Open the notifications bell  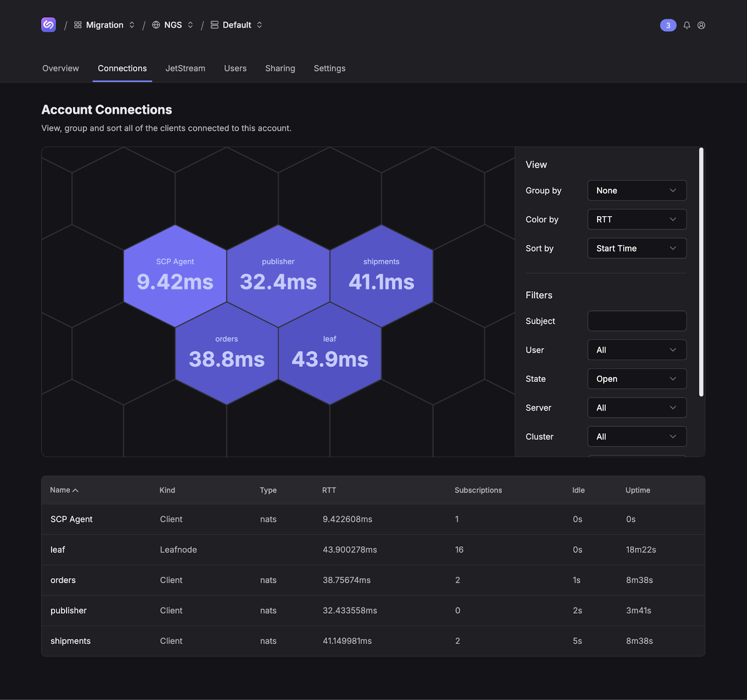[687, 25]
